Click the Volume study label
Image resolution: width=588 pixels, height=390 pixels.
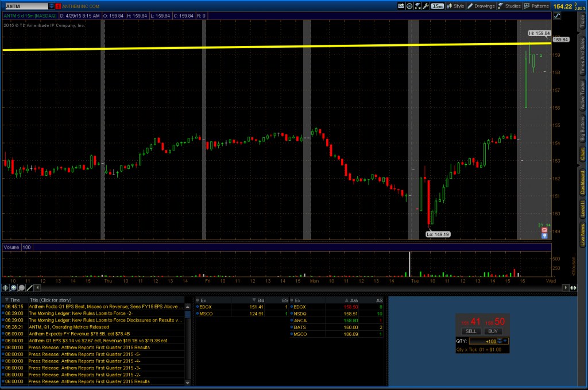11,247
